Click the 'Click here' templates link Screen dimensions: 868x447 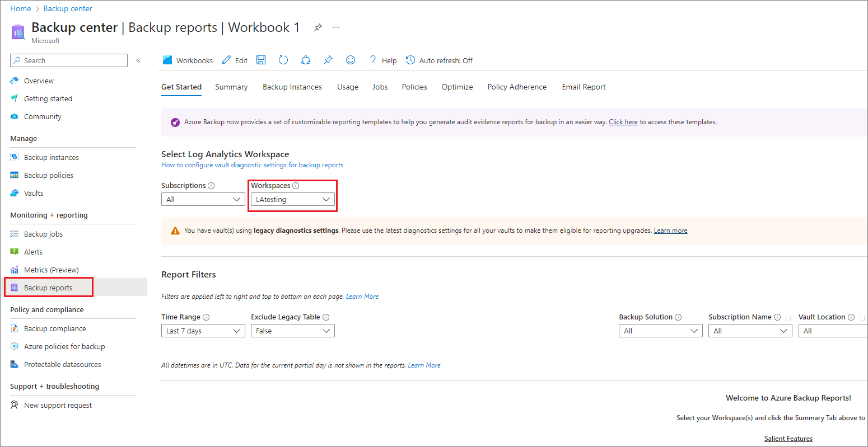[623, 122]
